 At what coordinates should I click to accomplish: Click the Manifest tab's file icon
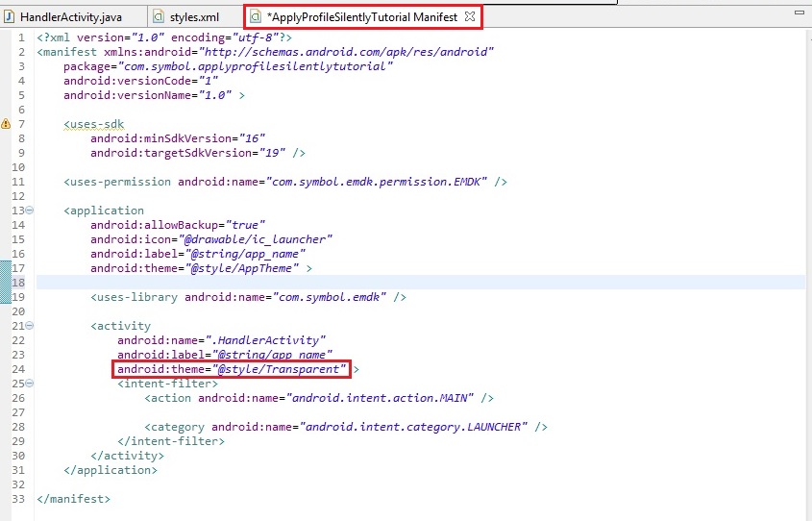point(255,16)
